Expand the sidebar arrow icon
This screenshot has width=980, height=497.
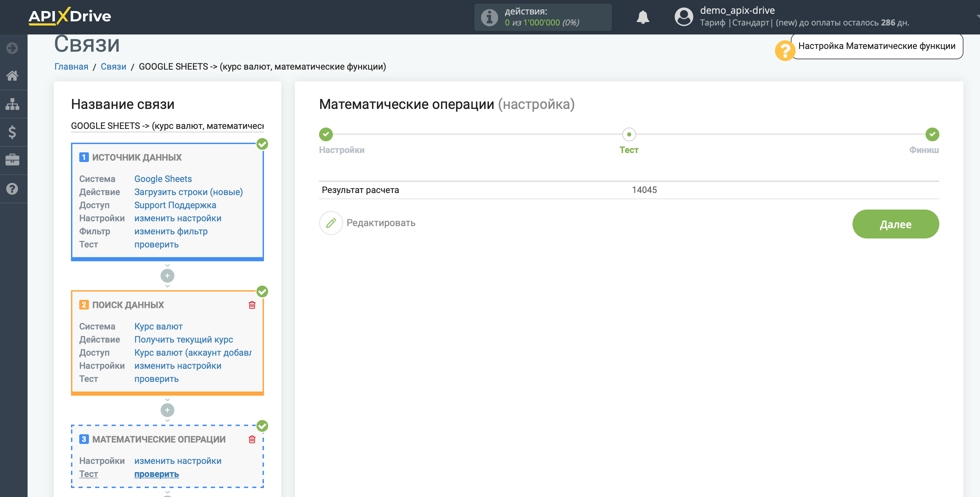click(x=12, y=48)
